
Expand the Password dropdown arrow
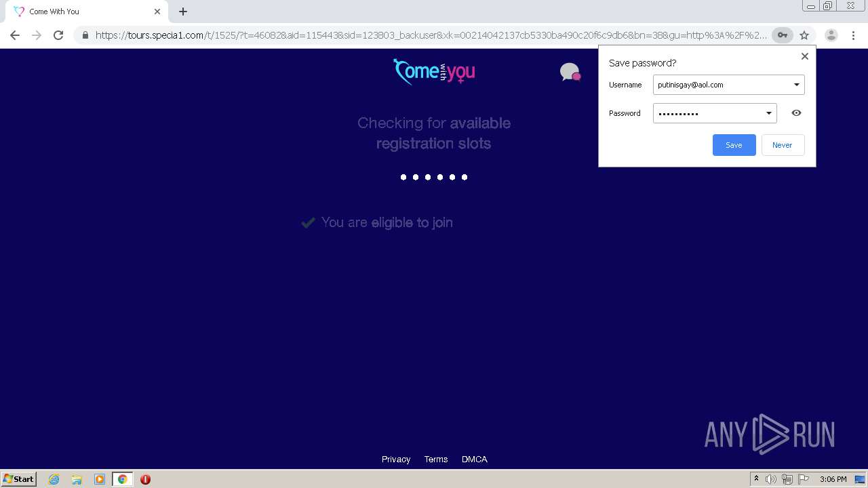769,113
